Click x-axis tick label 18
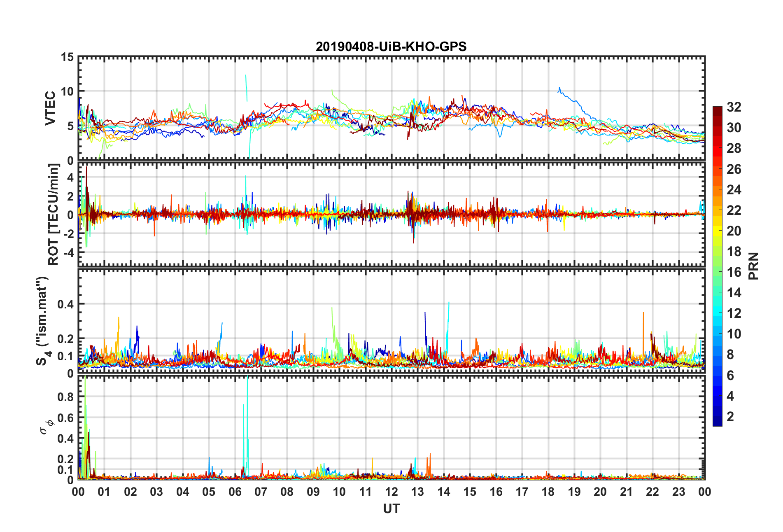The height and width of the screenshot is (532, 783). point(548,492)
